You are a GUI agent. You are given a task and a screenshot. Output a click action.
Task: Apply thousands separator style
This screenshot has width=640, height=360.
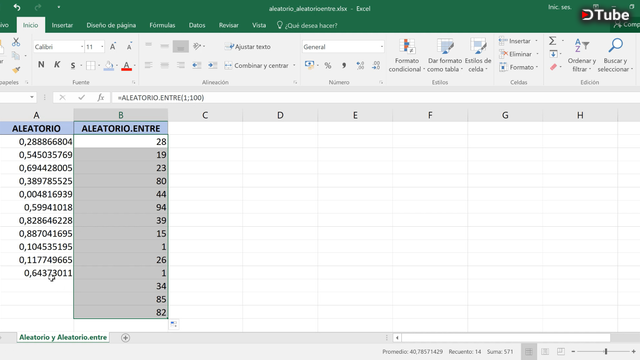344,65
